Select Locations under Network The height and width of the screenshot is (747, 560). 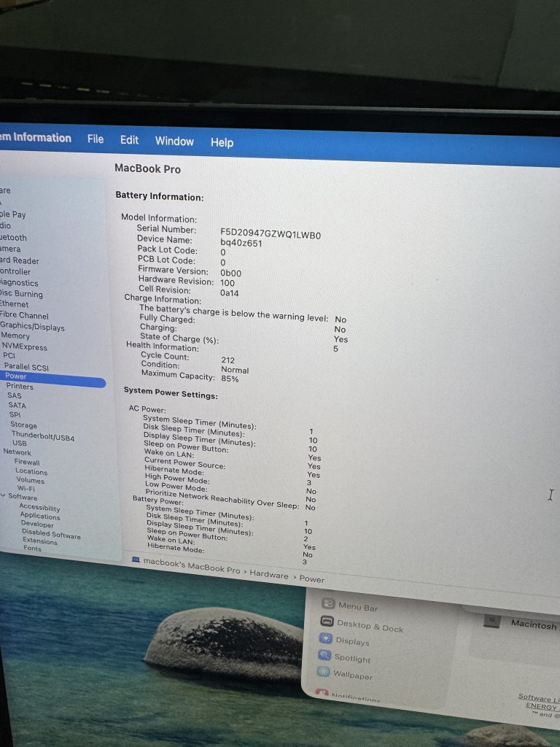click(x=31, y=471)
